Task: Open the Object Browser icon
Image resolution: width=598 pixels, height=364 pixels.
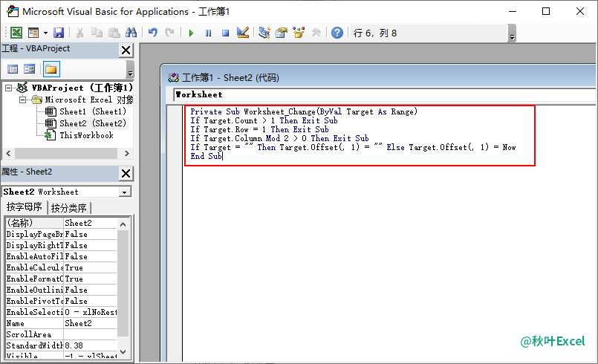Action: coord(299,33)
